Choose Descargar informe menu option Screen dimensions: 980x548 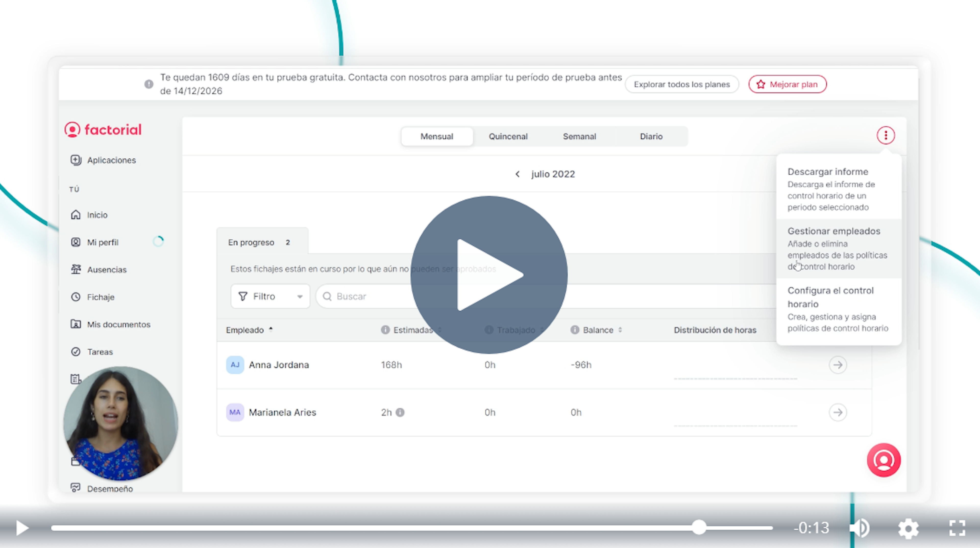click(838, 189)
